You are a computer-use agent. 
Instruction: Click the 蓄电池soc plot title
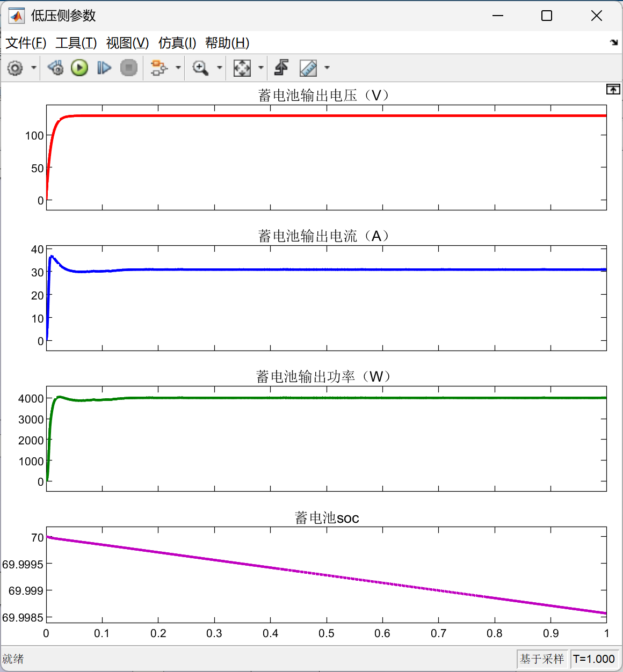coord(327,518)
